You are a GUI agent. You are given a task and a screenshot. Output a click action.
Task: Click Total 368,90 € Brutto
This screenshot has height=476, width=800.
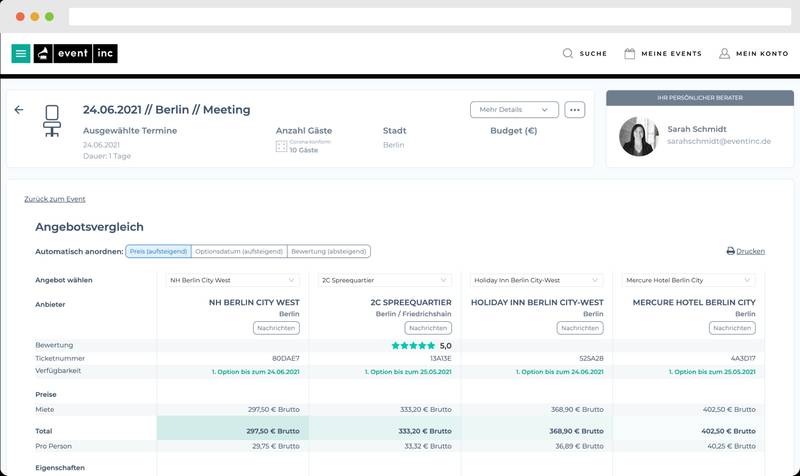click(577, 431)
